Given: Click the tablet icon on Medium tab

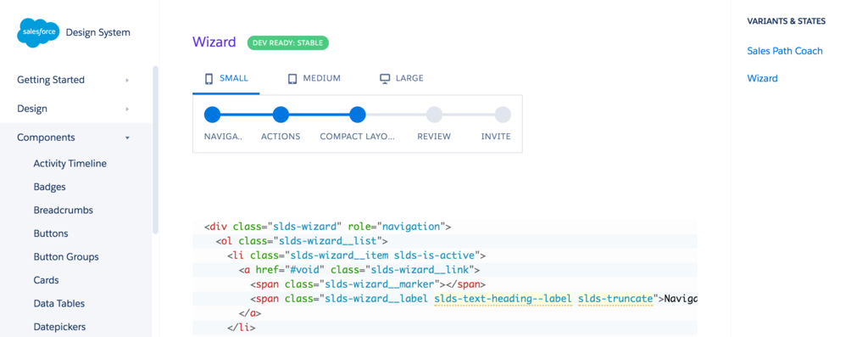Looking at the screenshot, I should point(292,79).
